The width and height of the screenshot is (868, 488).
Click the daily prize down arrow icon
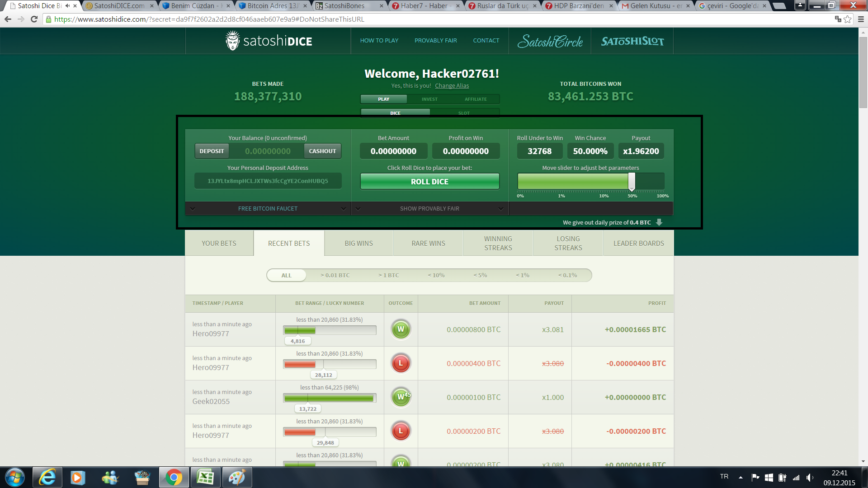pyautogui.click(x=659, y=222)
